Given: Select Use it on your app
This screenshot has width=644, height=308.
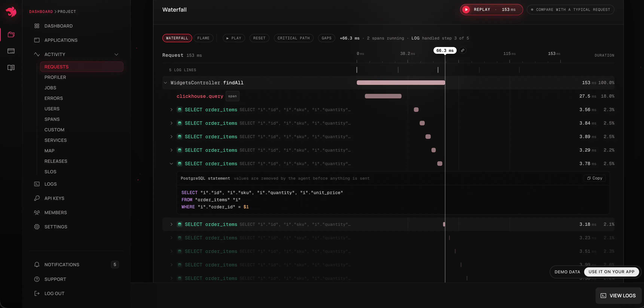Looking at the screenshot, I should [x=611, y=272].
